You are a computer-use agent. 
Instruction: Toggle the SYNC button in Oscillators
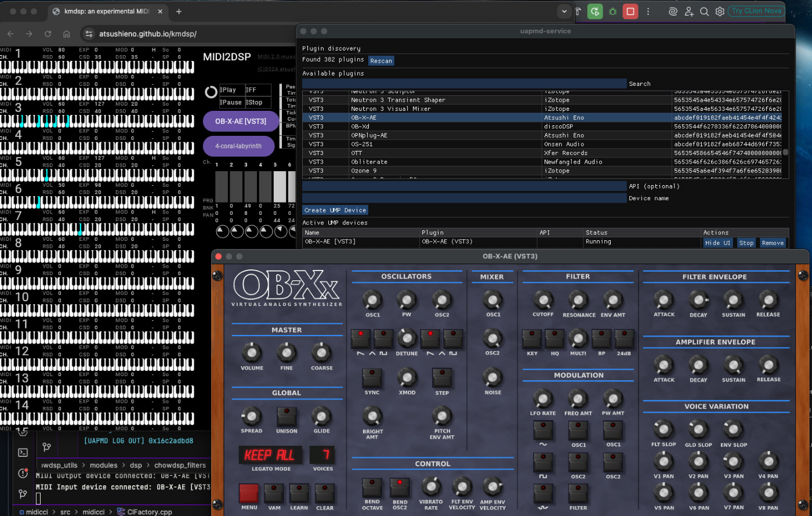[x=372, y=377]
